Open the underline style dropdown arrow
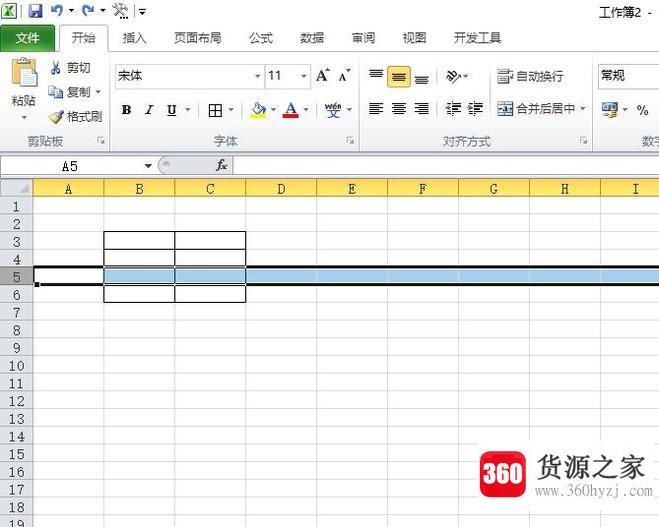The image size is (659, 527). coord(187,110)
